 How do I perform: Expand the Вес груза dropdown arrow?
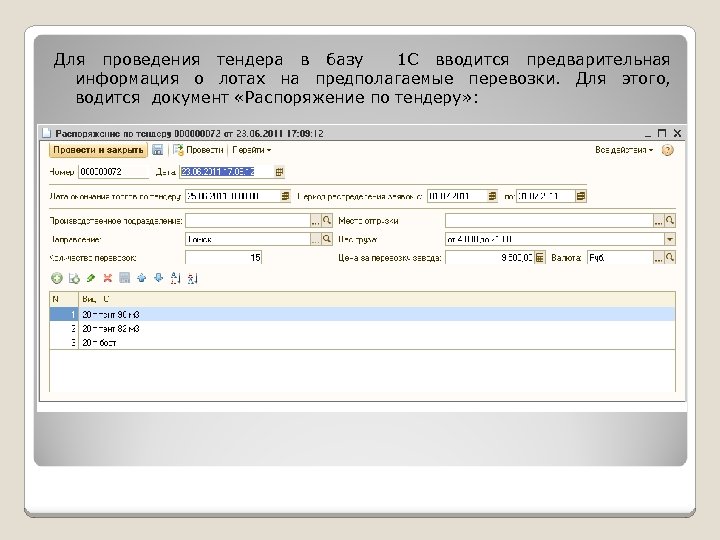[x=670, y=239]
